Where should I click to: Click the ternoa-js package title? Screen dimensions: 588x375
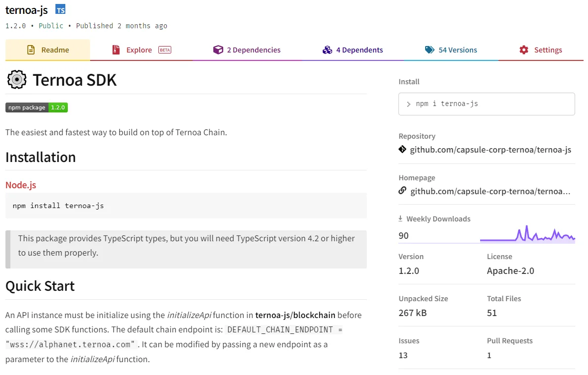click(x=26, y=10)
